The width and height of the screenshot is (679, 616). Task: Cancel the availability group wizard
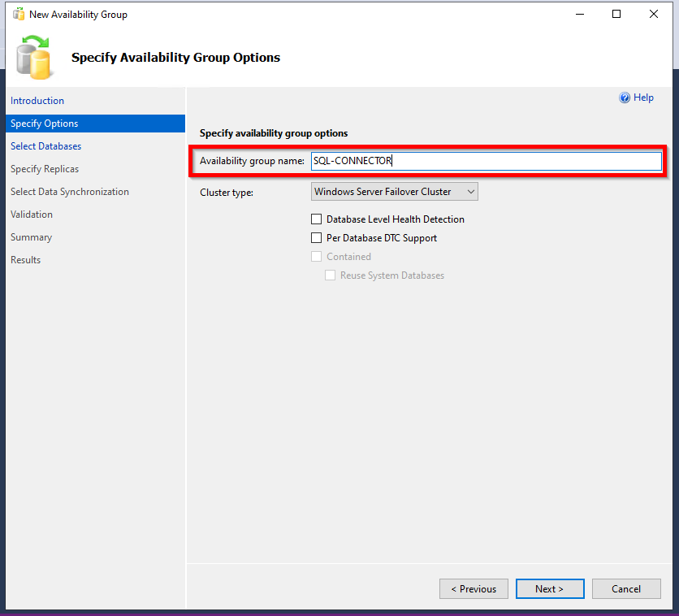coord(626,588)
